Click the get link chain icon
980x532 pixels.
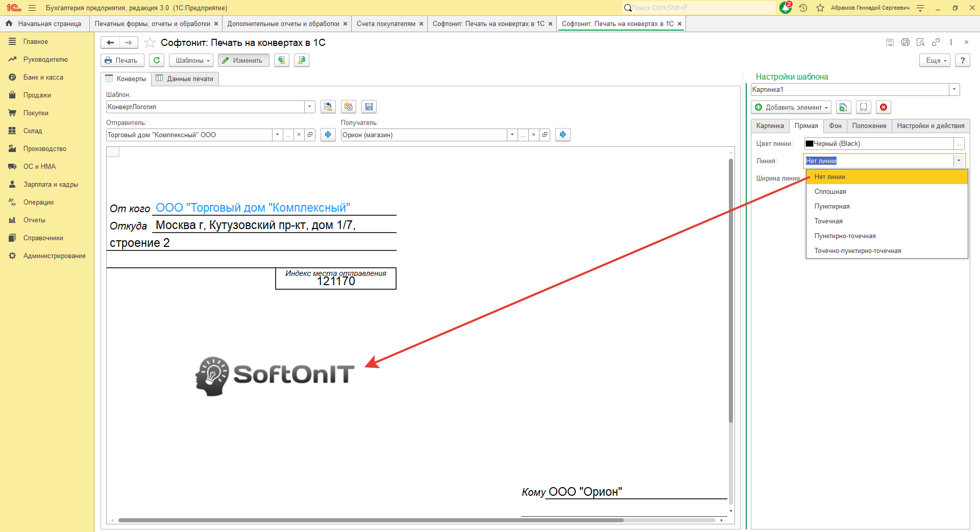[x=936, y=42]
